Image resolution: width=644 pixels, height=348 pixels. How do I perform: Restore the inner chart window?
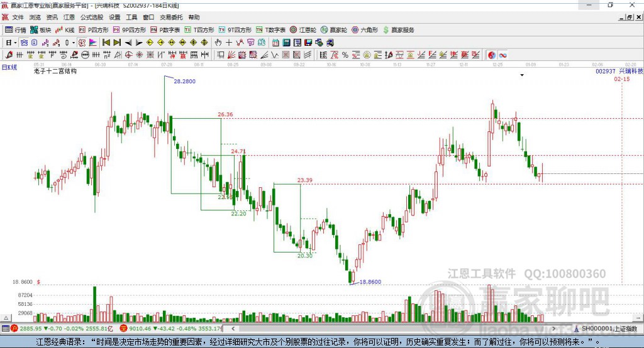(630, 17)
